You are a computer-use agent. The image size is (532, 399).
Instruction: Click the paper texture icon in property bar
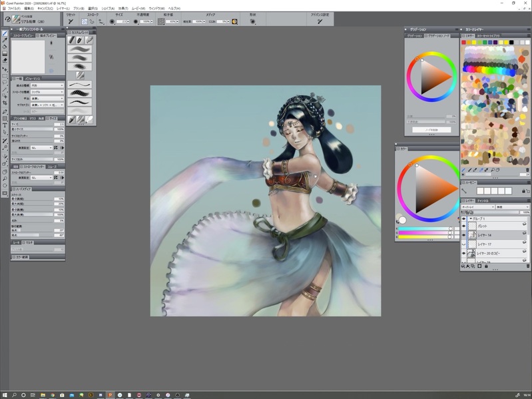161,21
